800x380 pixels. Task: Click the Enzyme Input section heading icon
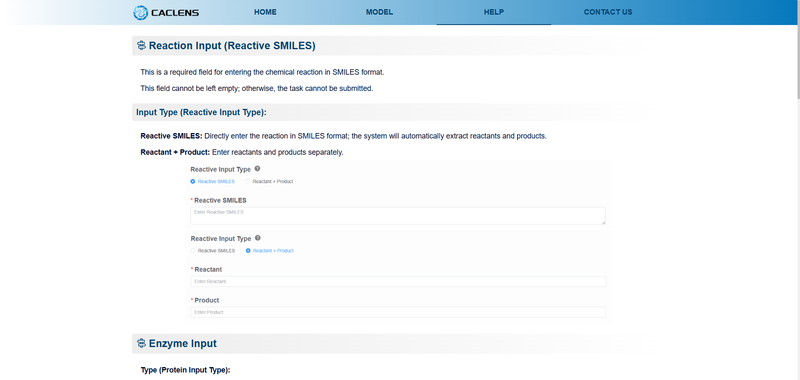(141, 343)
